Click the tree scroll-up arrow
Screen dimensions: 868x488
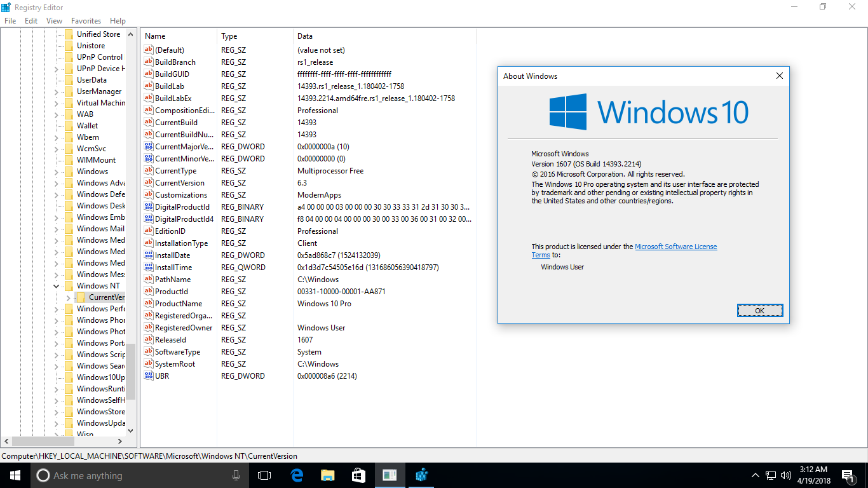click(x=131, y=34)
